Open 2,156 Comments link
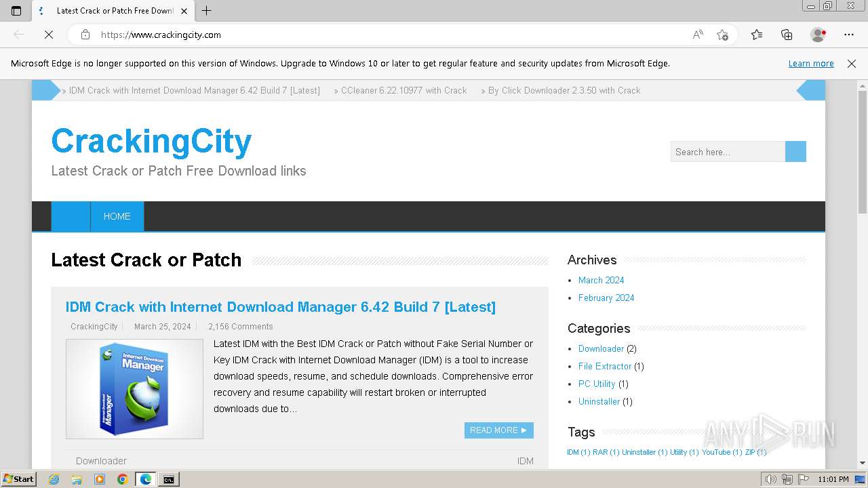 coord(241,327)
